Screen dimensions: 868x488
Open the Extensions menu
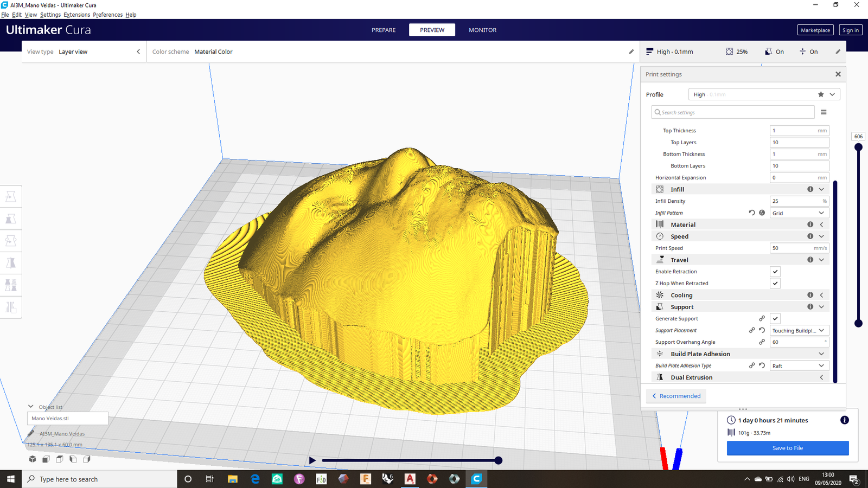pos(76,15)
